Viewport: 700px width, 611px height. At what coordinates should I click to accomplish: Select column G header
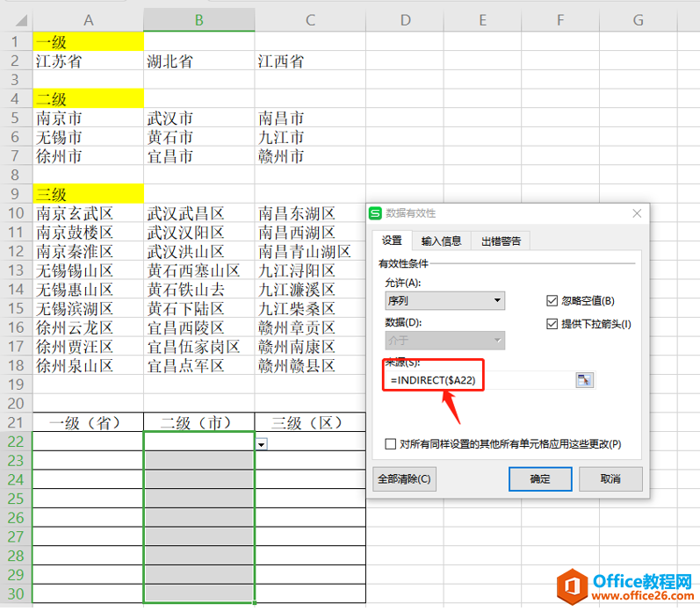[638, 20]
